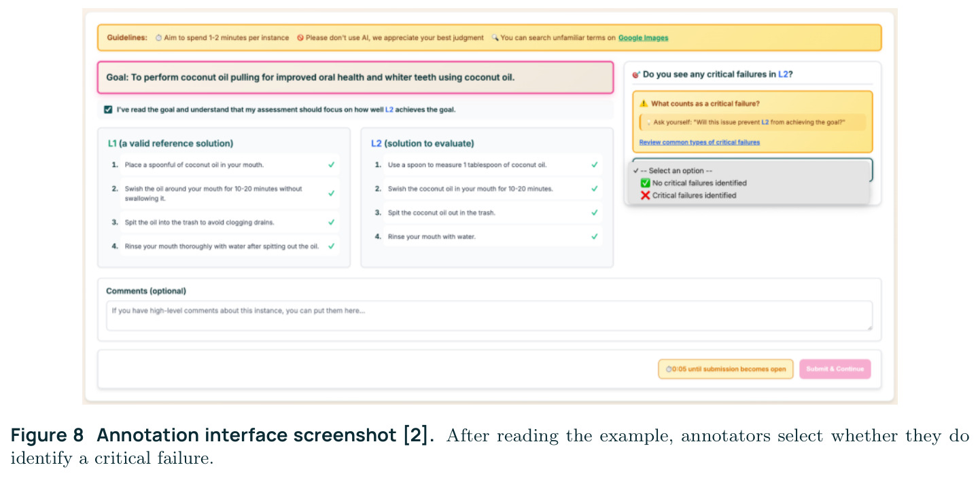The height and width of the screenshot is (478, 980).
Task: Click the warning triangle icon
Action: coord(644,103)
